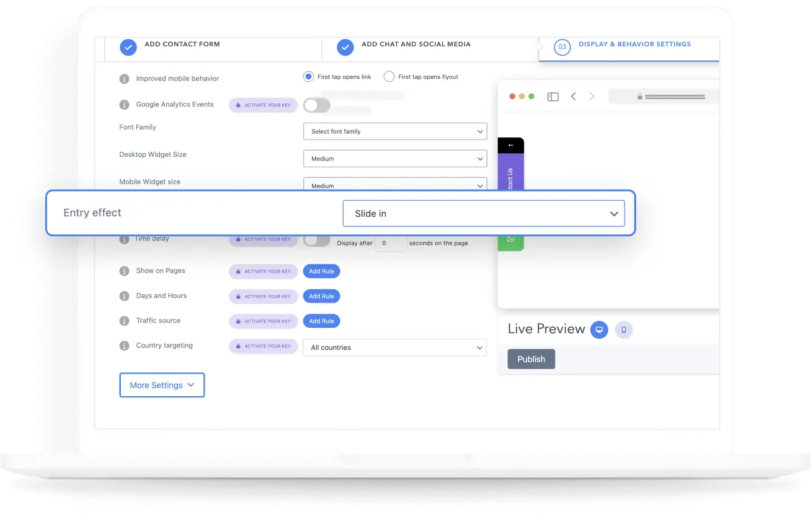The width and height of the screenshot is (812, 525).
Task: Click the preview browser address bar
Action: coord(664,96)
